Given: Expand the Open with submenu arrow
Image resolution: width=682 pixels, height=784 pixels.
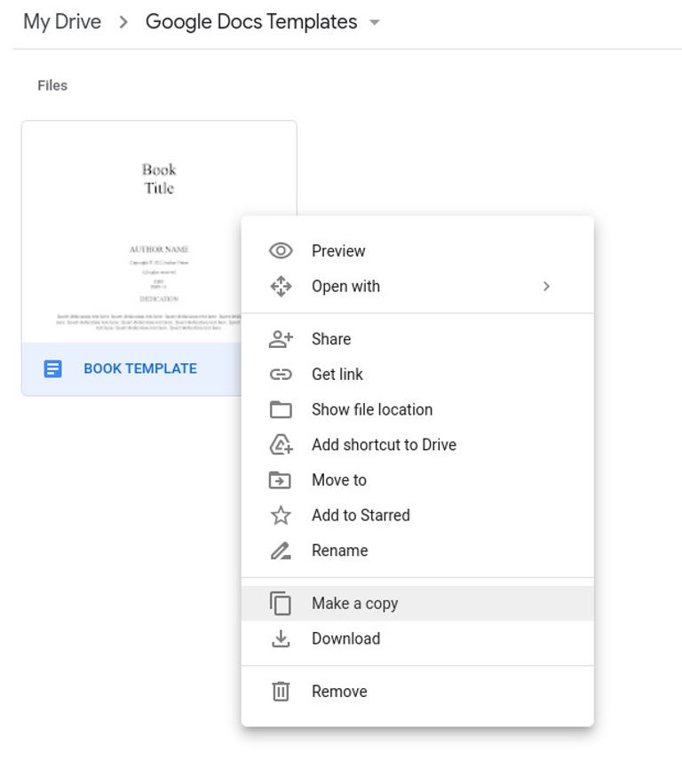Looking at the screenshot, I should click(546, 287).
